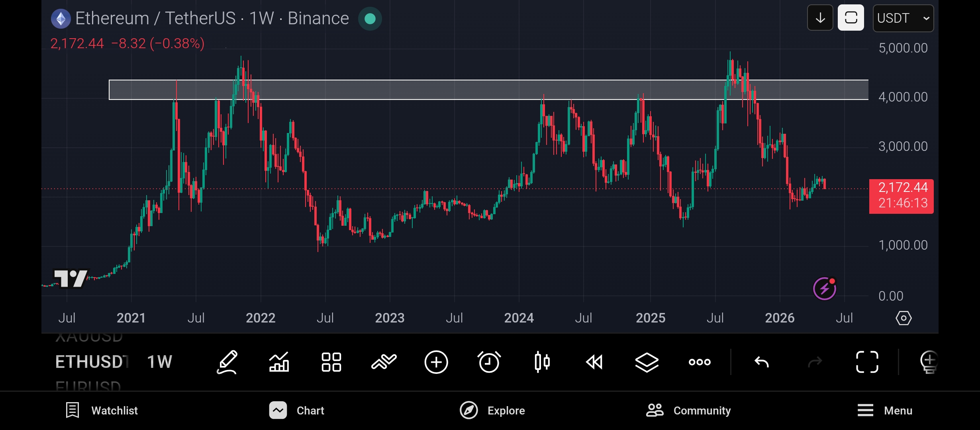Open the Menu tab
This screenshot has height=430, width=980.
tap(885, 410)
